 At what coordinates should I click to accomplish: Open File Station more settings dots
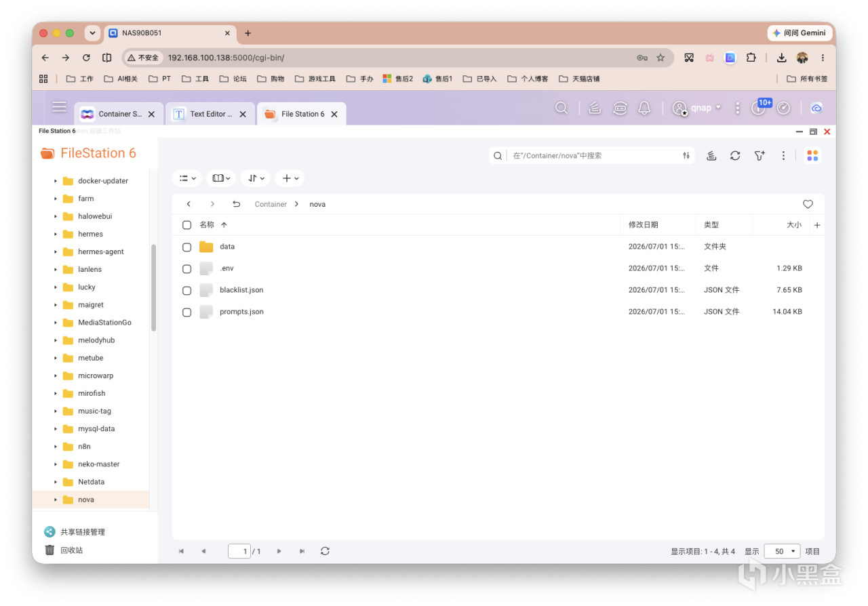[783, 156]
